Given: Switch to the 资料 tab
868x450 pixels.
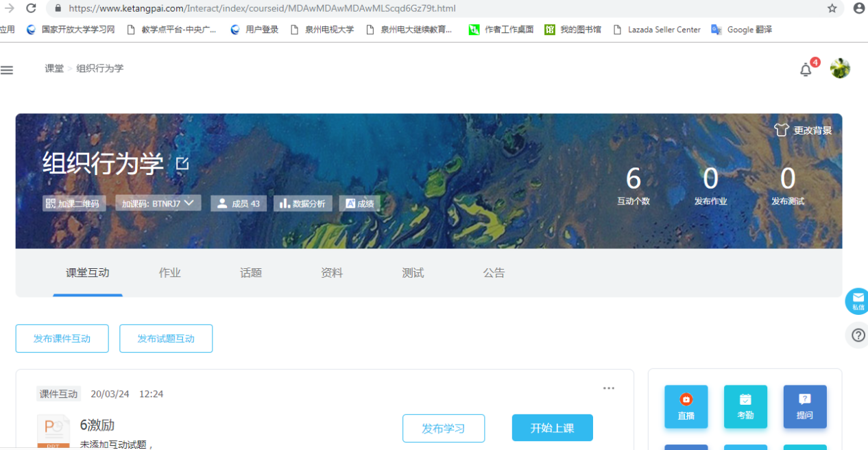Looking at the screenshot, I should pos(332,273).
